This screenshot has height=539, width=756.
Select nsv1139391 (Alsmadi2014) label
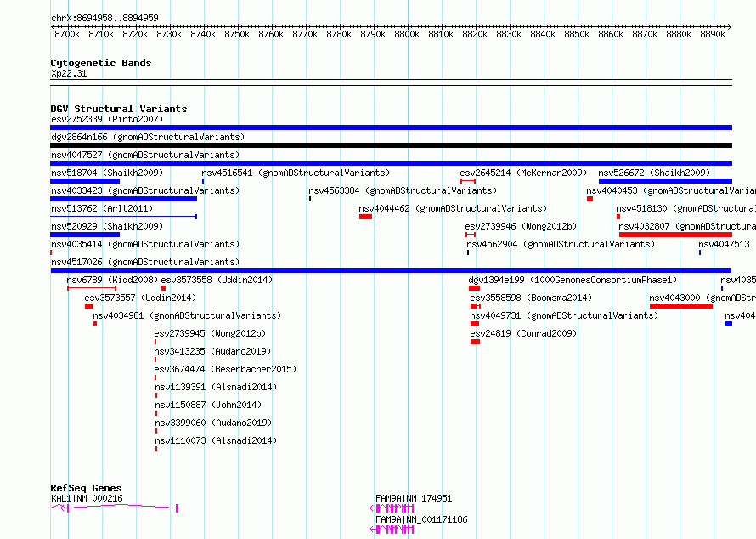(216, 387)
